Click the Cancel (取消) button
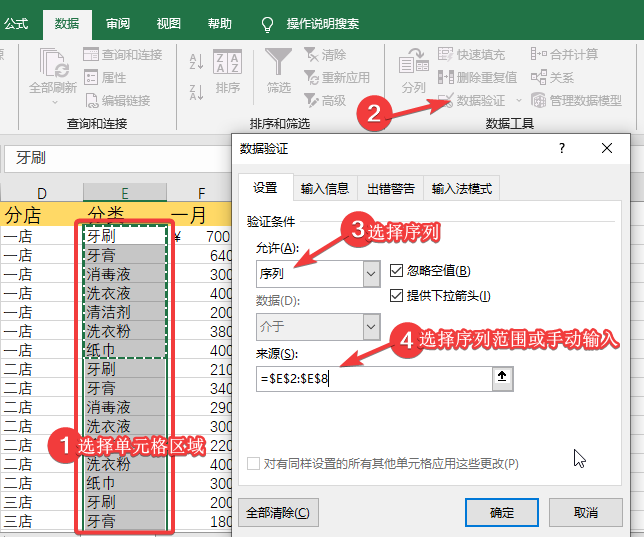This screenshot has height=537, width=644. tap(586, 512)
